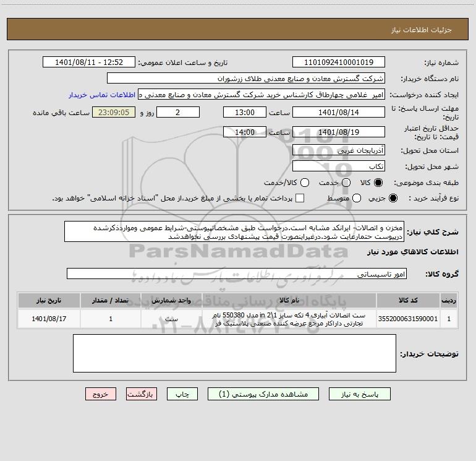Screen dimensions: 476x461
Task: Click the deadline time field 13:00
Action: click(245, 112)
